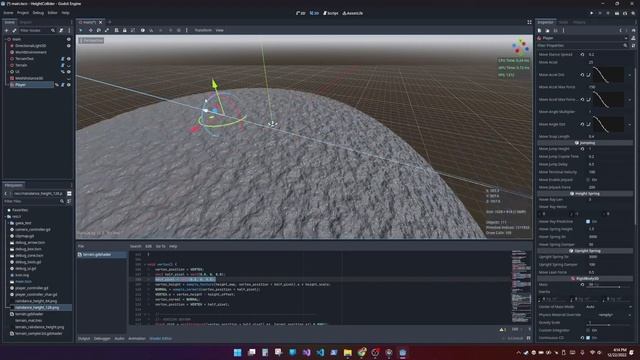Collapse the Height Spring section

click(585, 193)
